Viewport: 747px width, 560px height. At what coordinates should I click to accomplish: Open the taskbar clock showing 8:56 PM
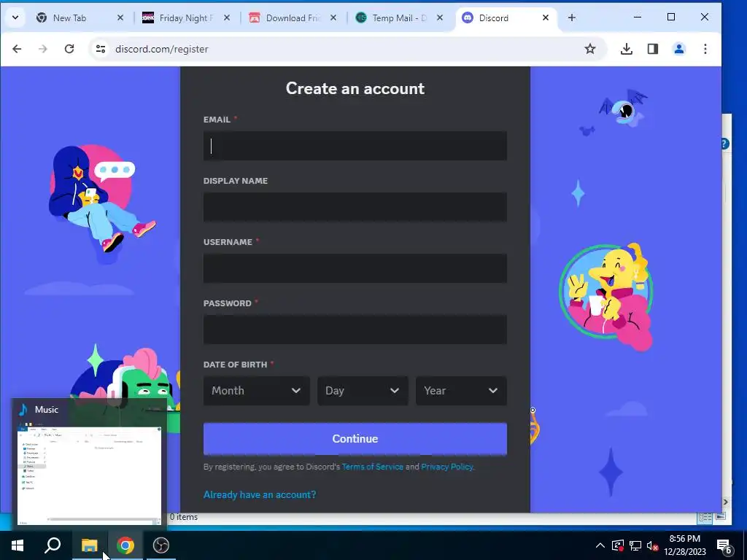pyautogui.click(x=684, y=545)
